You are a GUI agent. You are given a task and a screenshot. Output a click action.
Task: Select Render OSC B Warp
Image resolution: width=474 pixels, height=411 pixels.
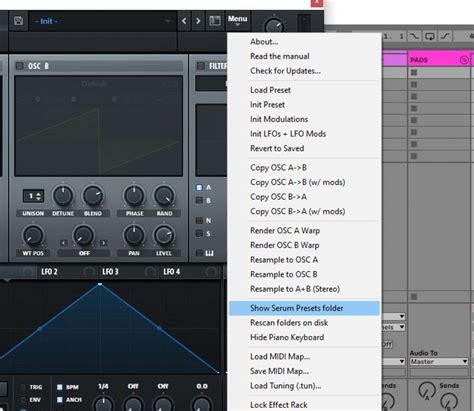pos(304,245)
